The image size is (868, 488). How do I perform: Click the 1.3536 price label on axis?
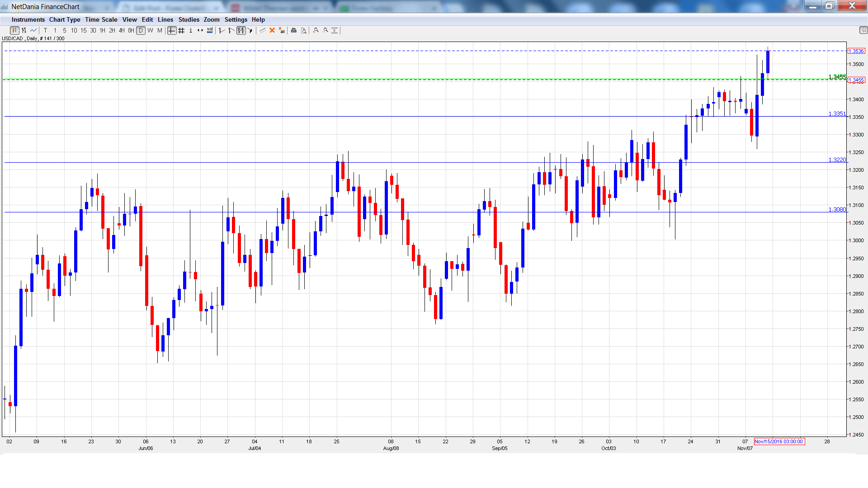[x=856, y=51]
